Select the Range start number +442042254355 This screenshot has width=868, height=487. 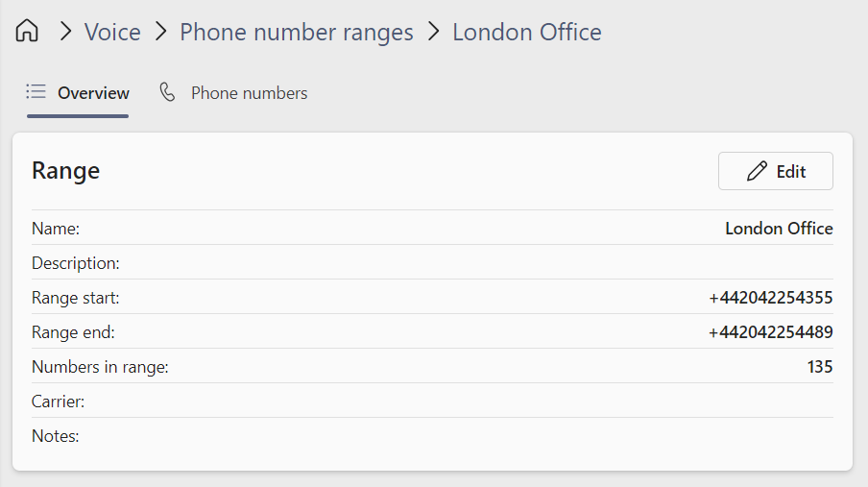771,298
